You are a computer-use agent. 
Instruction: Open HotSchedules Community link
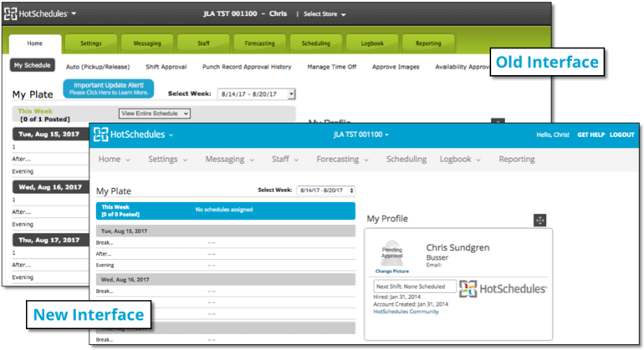[x=406, y=312]
